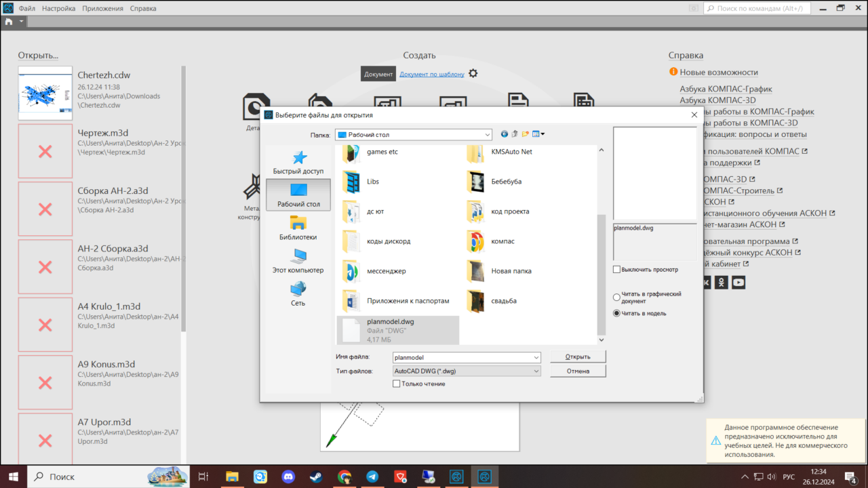Open Telegram from the taskbar

point(372,476)
